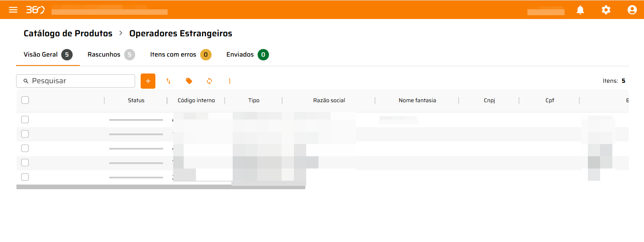Click the 360 logo
This screenshot has height=242, width=644.
[35, 10]
